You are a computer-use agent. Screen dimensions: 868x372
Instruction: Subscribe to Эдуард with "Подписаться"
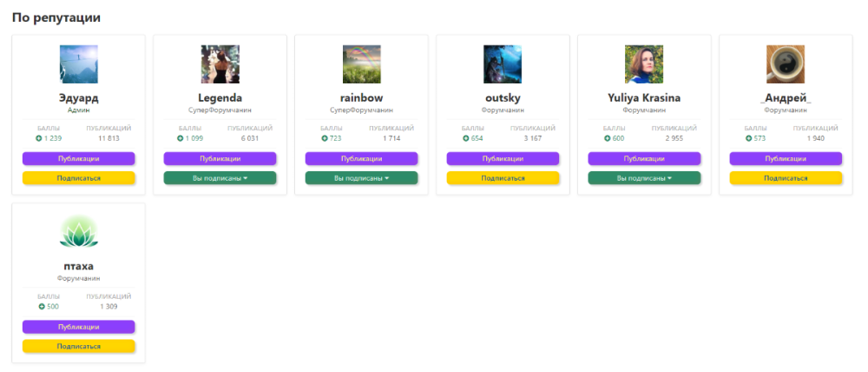78,177
